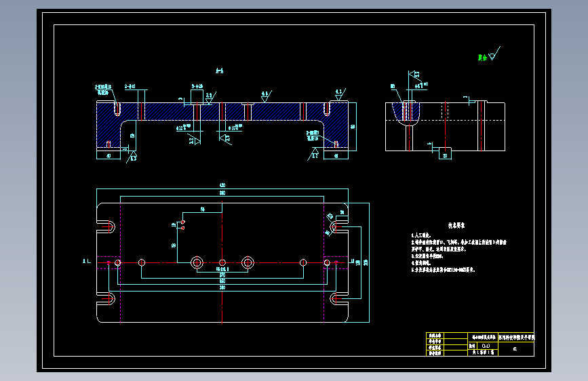The height and width of the screenshot is (381, 588).
Task: Click the red vertical centerline of the plan view
Action: pyautogui.click(x=222, y=262)
